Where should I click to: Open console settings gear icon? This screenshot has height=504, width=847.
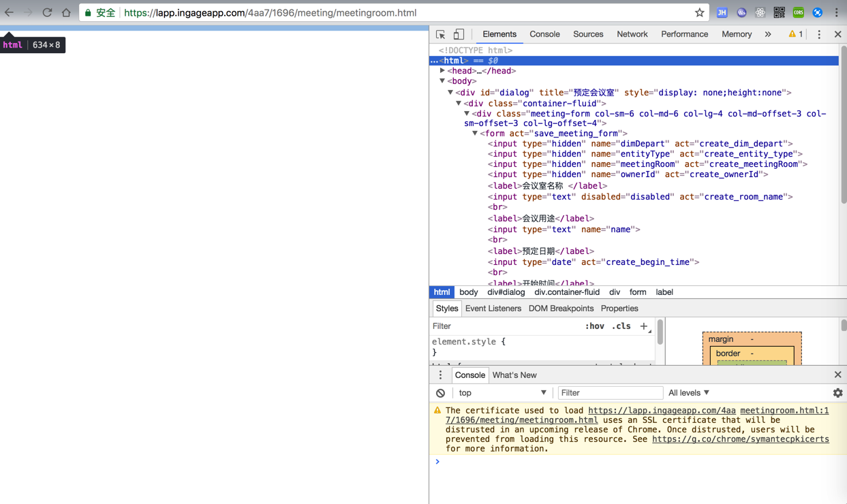837,393
